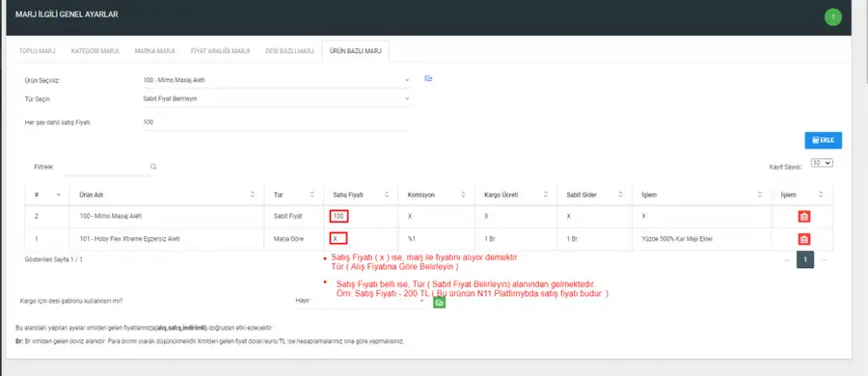
Task: Click the green exclamation circle icon
Action: pos(832,17)
